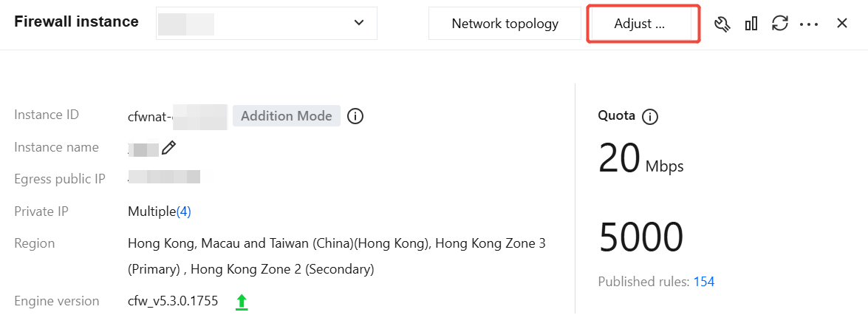Open the bar chart statistics icon

(751, 24)
